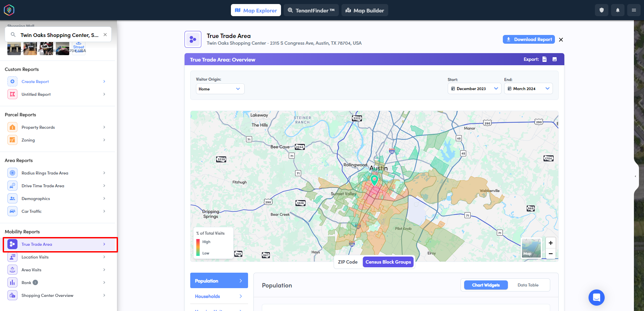The height and width of the screenshot is (311, 644).
Task: Expand the Create Report chevron
Action: pos(104,81)
